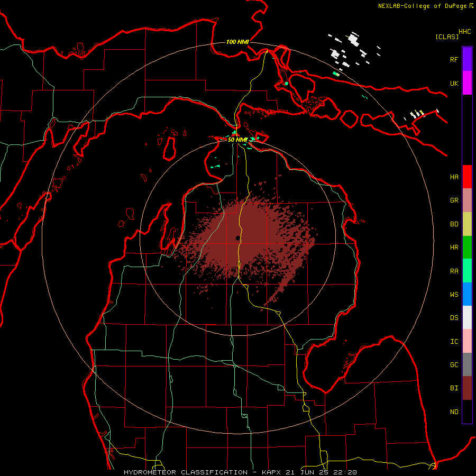Select the BD yellow legend color block
The image size is (476, 476).
467,224
